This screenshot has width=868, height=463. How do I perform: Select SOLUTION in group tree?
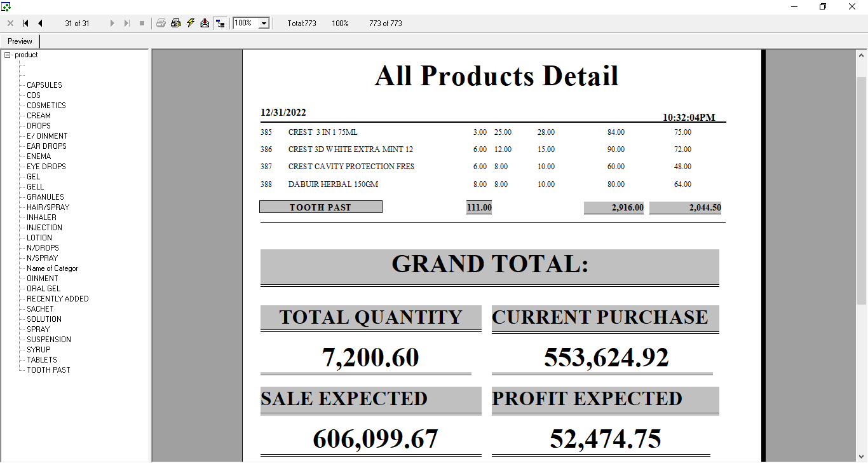coord(44,319)
